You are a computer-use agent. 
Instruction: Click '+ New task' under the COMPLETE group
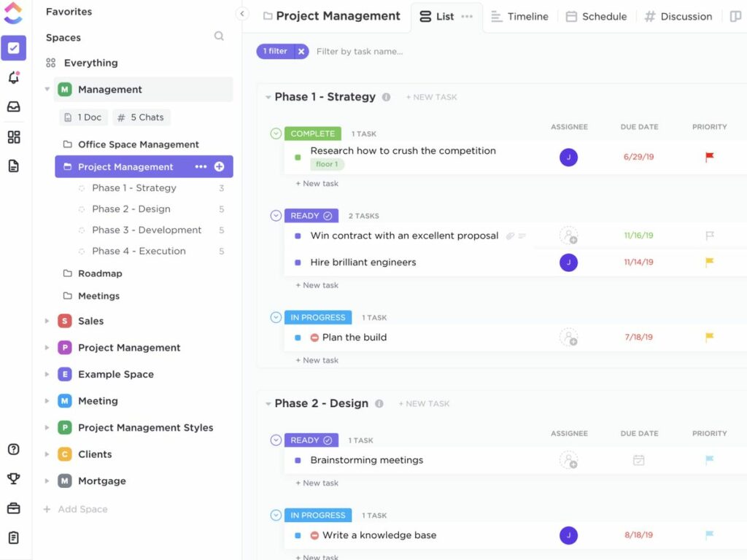[316, 183]
